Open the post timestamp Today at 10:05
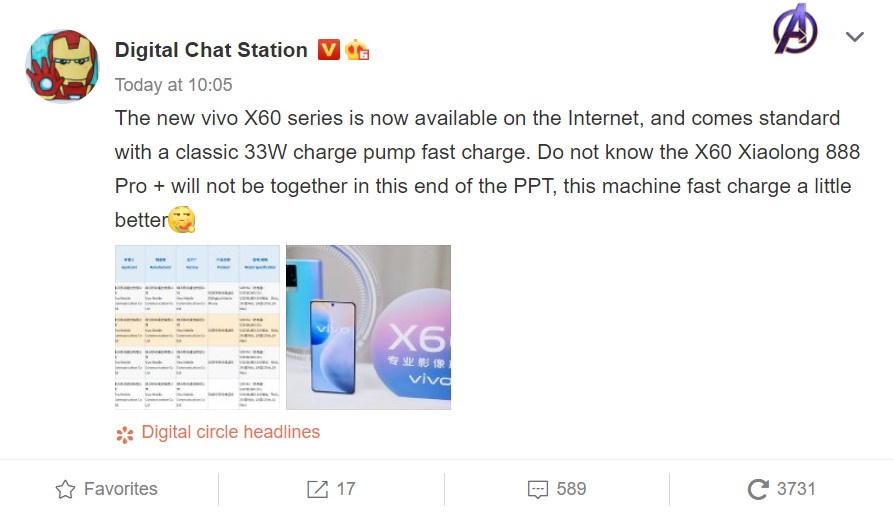Viewport: 894px width, 517px height. 173,84
